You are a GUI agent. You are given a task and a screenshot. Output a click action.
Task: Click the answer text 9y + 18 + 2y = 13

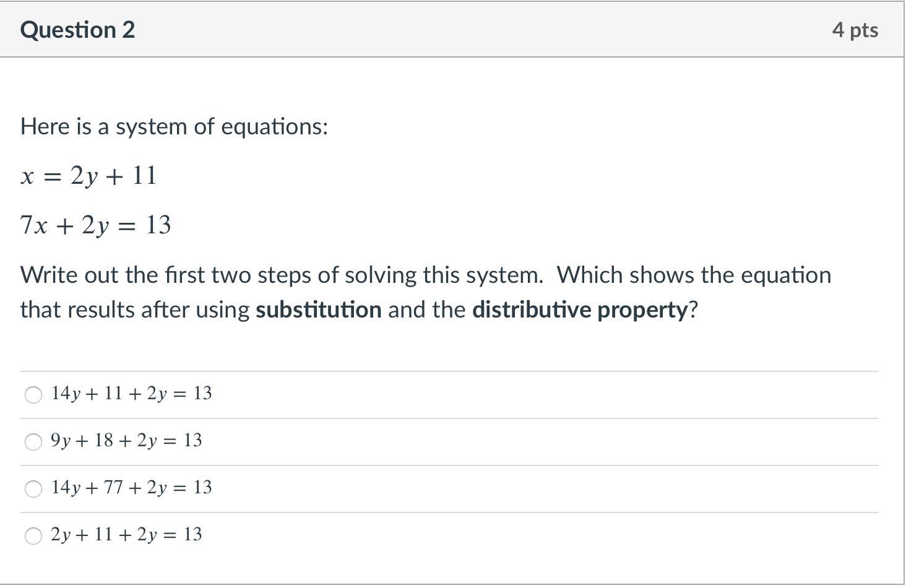pos(126,441)
